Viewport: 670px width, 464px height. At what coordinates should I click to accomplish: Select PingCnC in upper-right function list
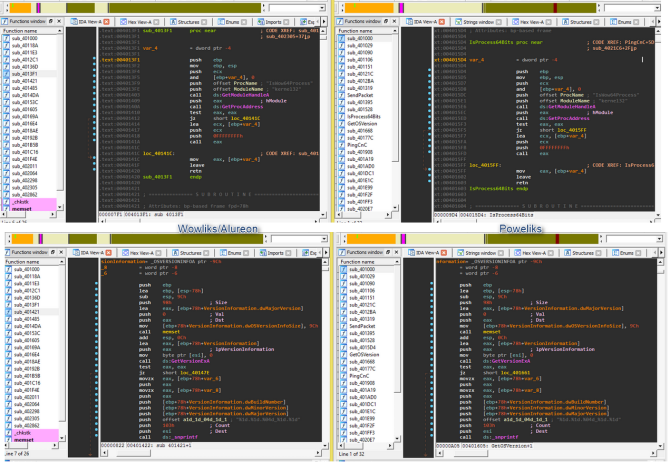[357, 145]
